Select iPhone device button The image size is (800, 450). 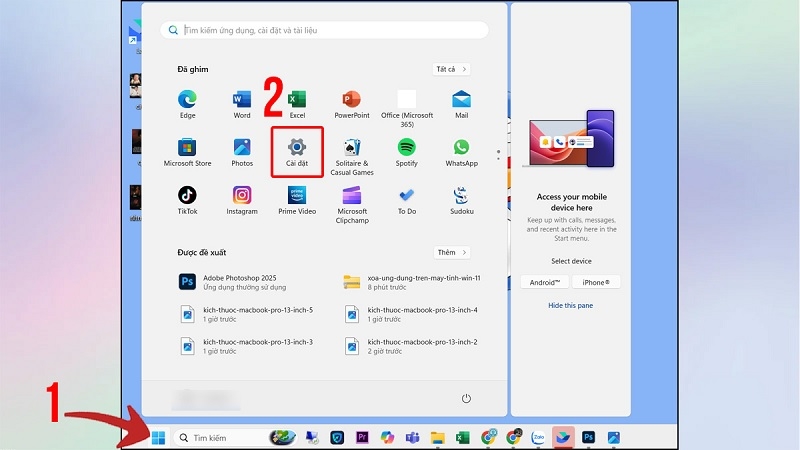coord(596,282)
